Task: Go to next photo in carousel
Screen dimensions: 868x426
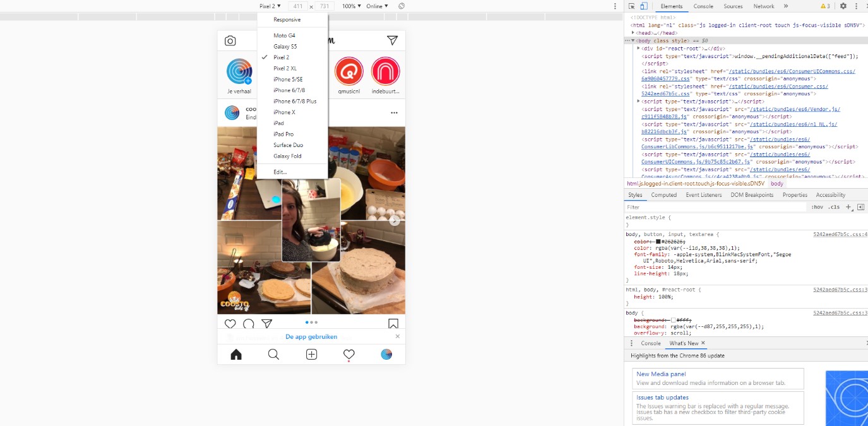Action: 395,220
